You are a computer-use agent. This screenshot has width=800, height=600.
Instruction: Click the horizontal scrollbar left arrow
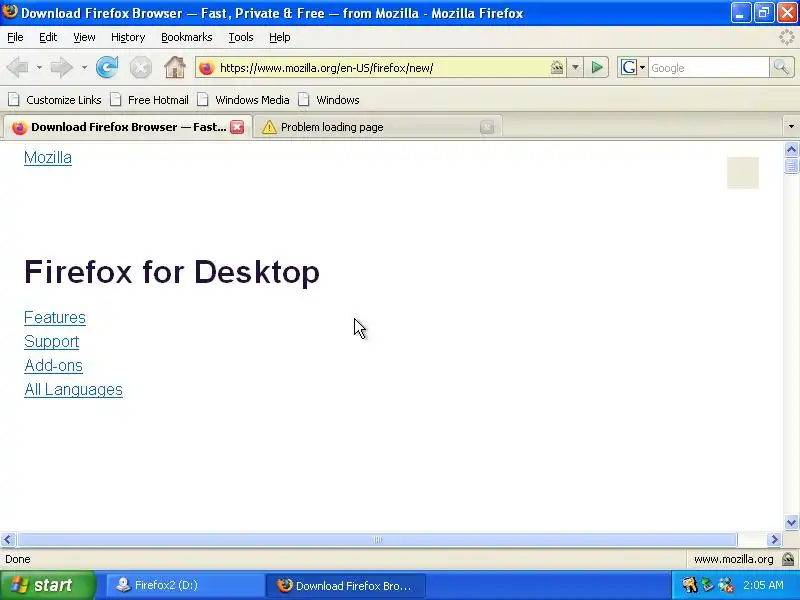click(x=8, y=539)
